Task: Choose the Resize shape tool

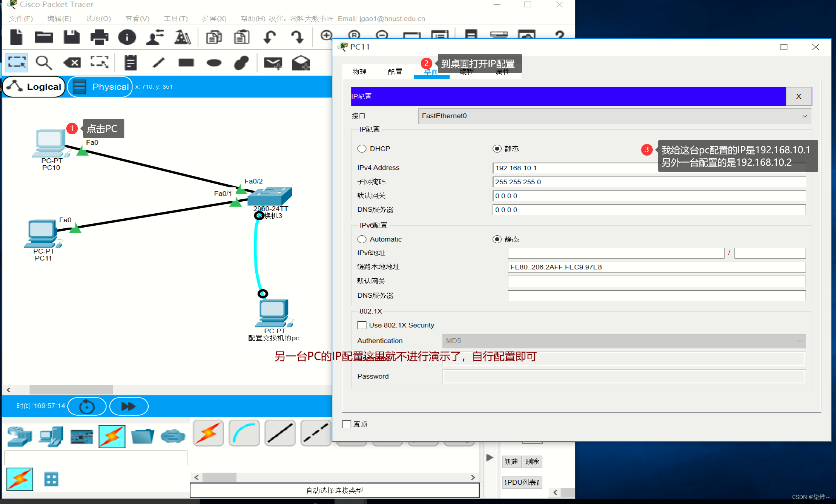Action: [100, 63]
